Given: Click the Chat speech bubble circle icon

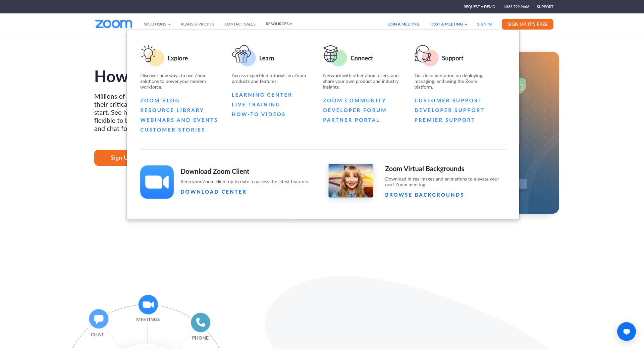Looking at the screenshot, I should [x=99, y=319].
